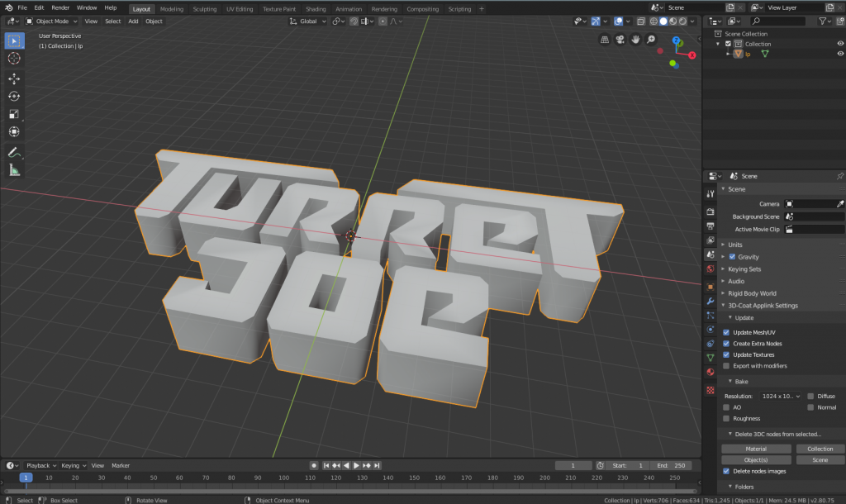
Task: Switch to the Sculpting workspace tab
Action: [x=205, y=9]
